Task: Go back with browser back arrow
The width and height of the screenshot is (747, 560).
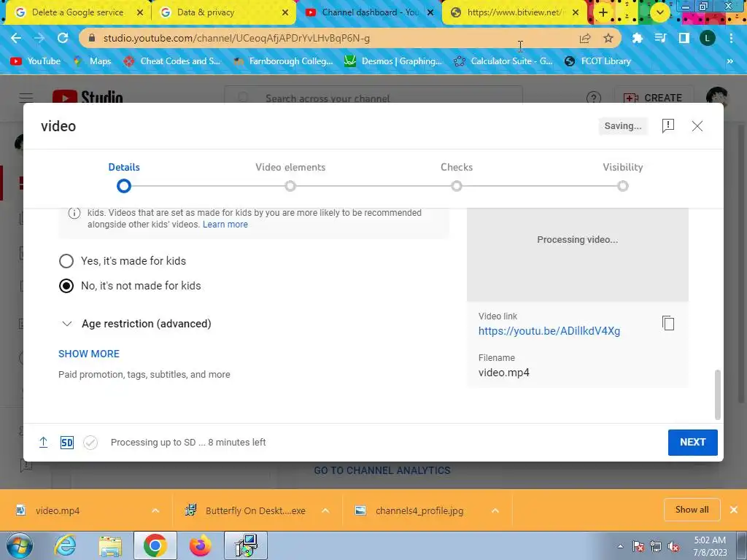Action: [16, 38]
